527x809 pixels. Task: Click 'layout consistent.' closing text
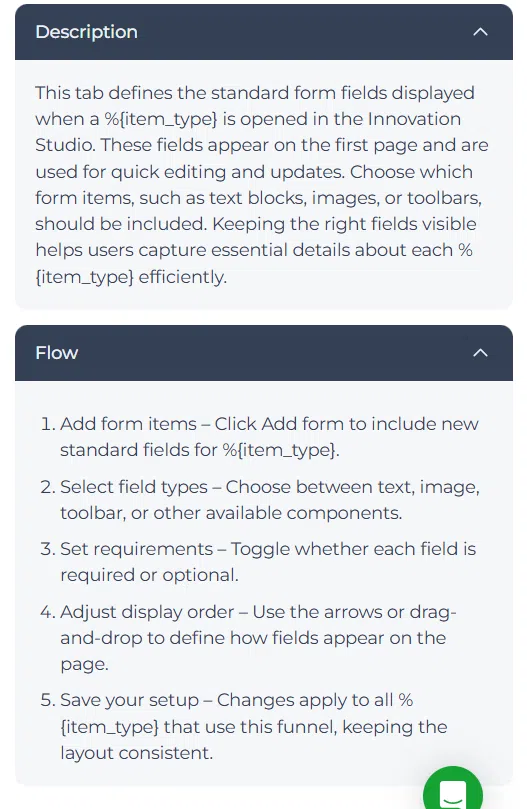coord(136,753)
